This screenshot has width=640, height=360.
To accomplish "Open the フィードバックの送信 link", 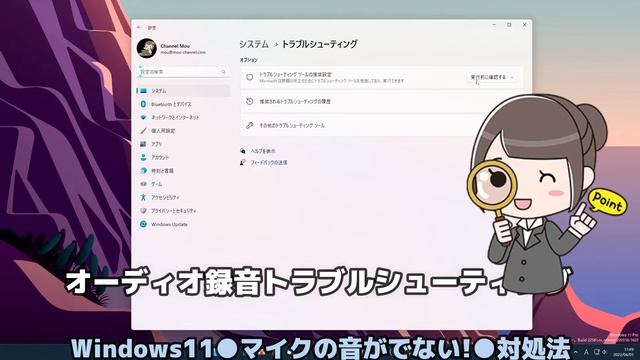I will click(x=269, y=162).
